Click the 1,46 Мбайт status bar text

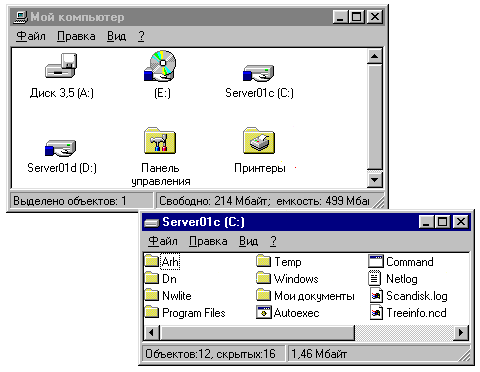coord(319,354)
